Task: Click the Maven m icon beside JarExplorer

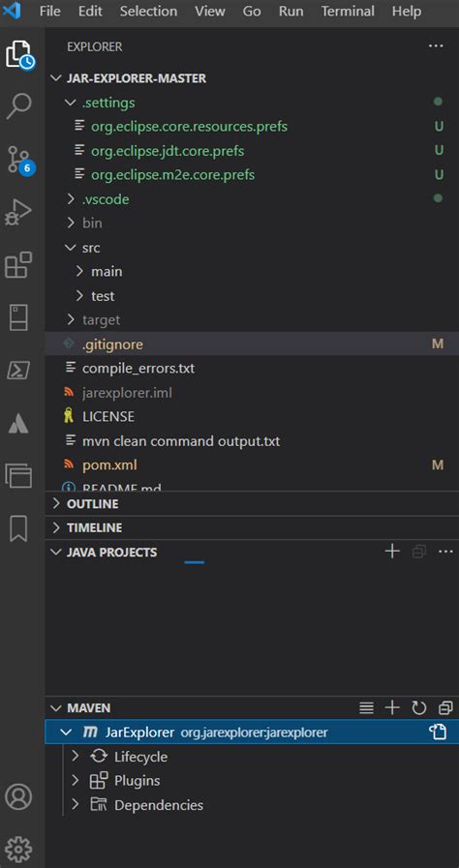Action: pos(90,733)
